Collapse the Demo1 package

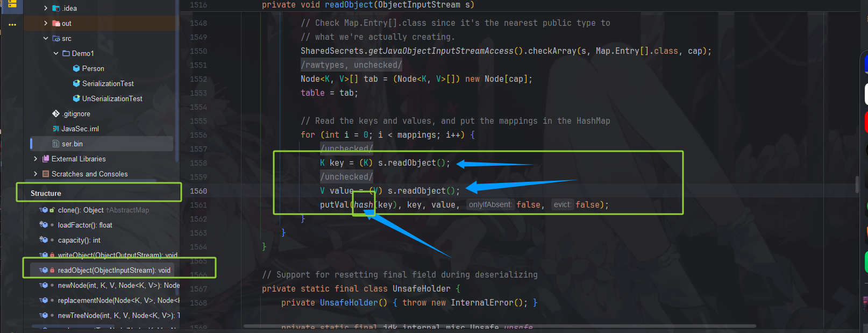coord(56,53)
